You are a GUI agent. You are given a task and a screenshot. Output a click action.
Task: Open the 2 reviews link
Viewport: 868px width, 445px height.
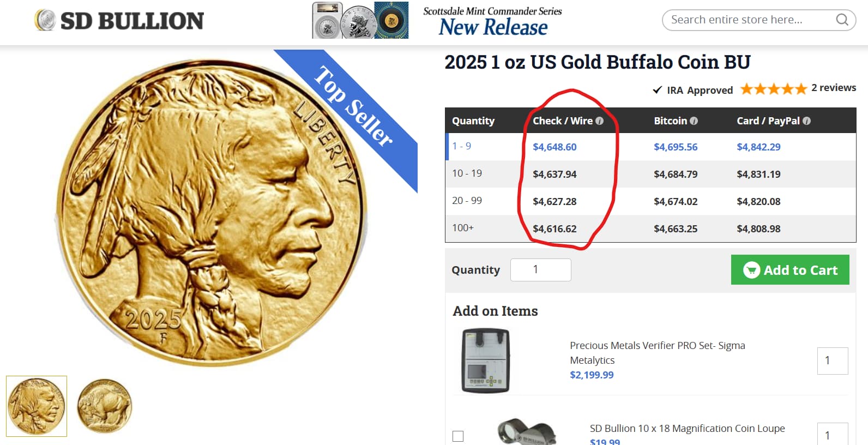[834, 88]
